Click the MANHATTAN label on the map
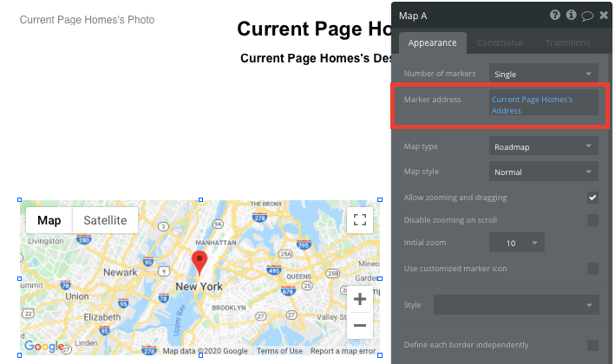615x364 pixels. pyautogui.click(x=216, y=243)
